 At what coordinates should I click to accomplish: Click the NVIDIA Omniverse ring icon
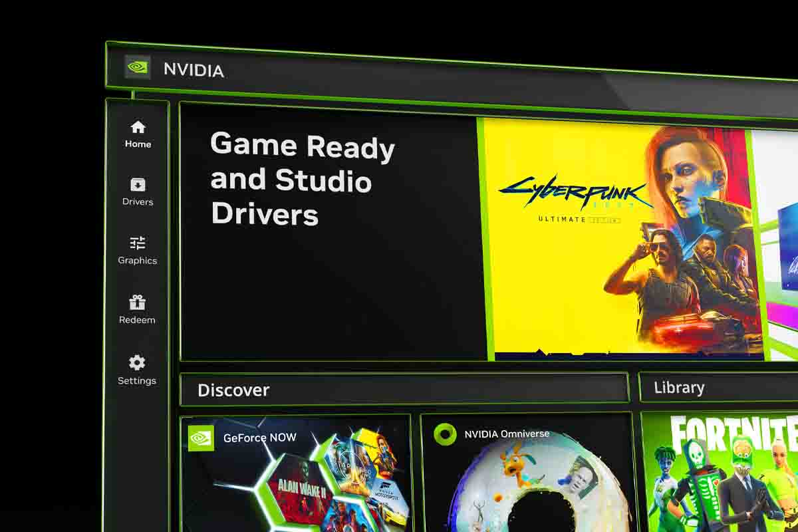coord(444,434)
